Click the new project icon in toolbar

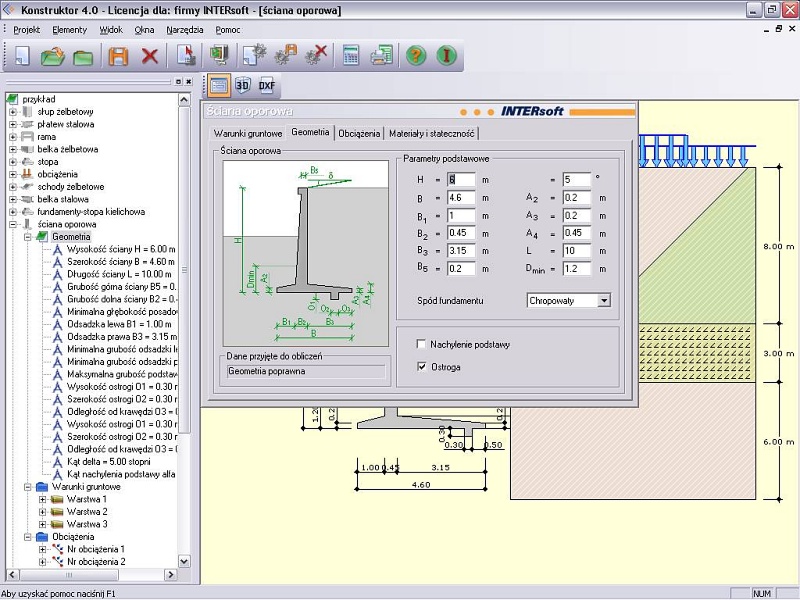point(21,56)
